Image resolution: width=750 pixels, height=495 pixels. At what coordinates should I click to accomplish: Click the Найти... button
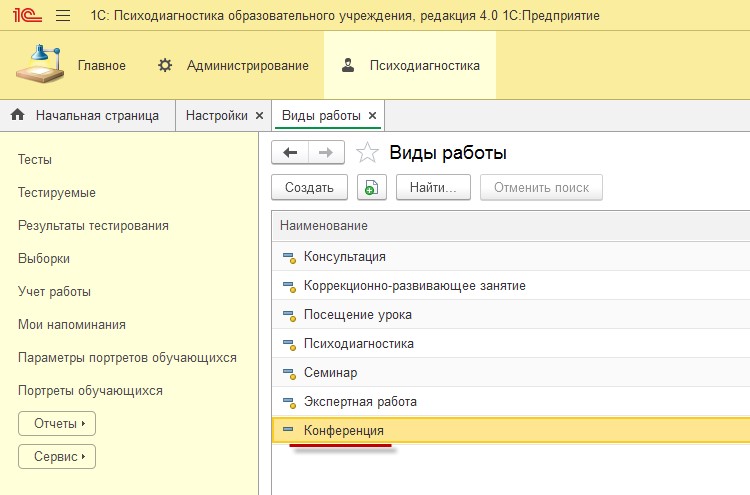(433, 187)
